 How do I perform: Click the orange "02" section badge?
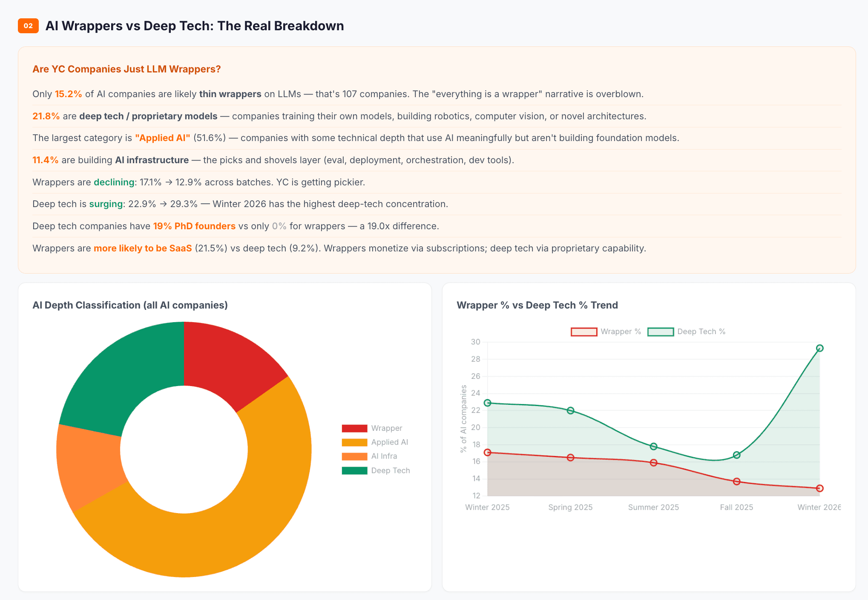(28, 26)
